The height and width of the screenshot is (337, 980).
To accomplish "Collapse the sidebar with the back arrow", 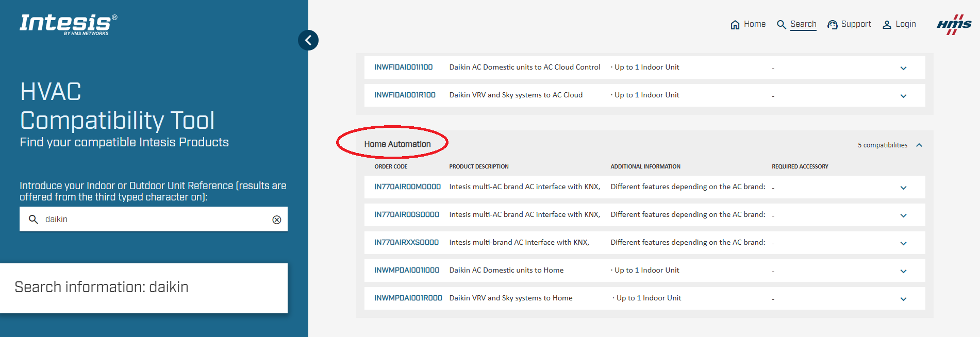I will [x=308, y=40].
